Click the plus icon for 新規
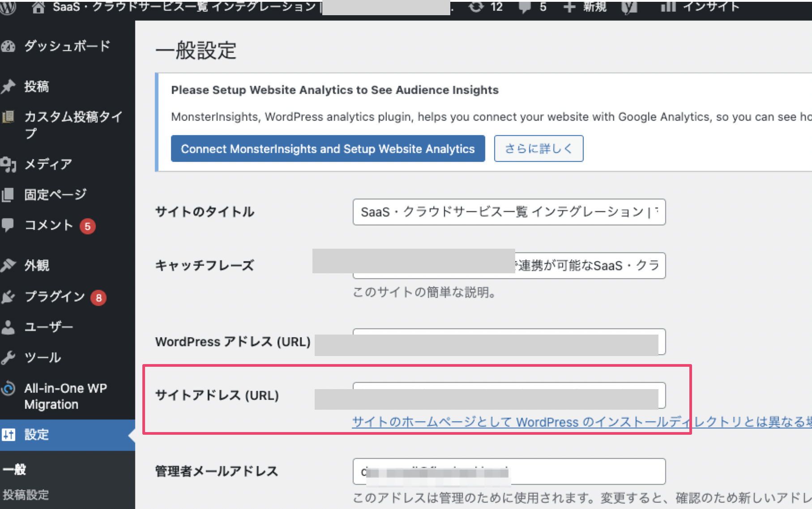Image resolution: width=812 pixels, height=509 pixels. (x=569, y=7)
